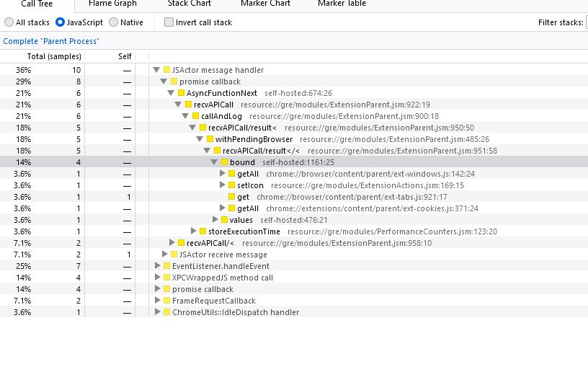Screen dimensions: 588x367
Task: Click the Filter stacks label
Action: [x=561, y=22]
